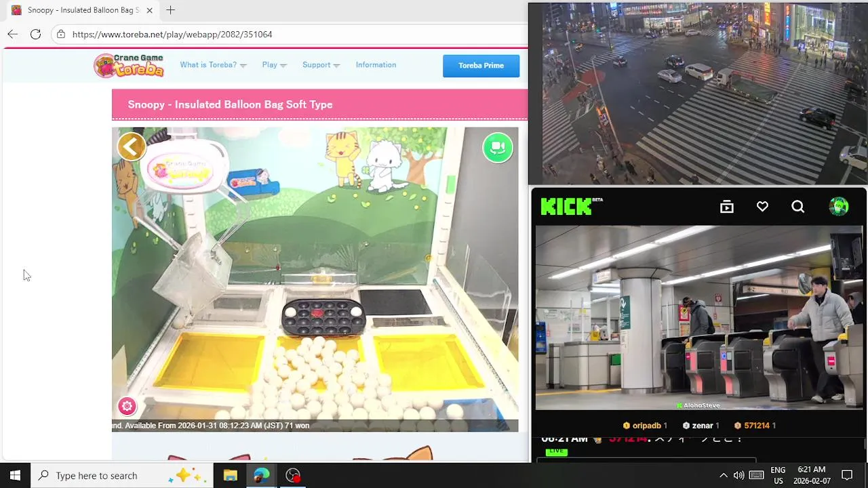The width and height of the screenshot is (868, 488).
Task: Show hidden system tray icons
Action: click(x=723, y=475)
